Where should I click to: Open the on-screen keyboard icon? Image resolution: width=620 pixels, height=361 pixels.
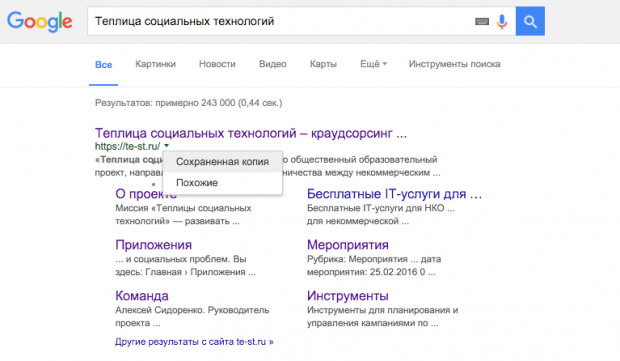[x=482, y=21]
